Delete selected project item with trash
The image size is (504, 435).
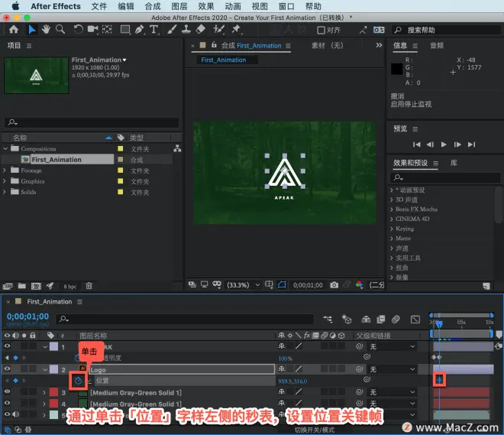click(89, 286)
